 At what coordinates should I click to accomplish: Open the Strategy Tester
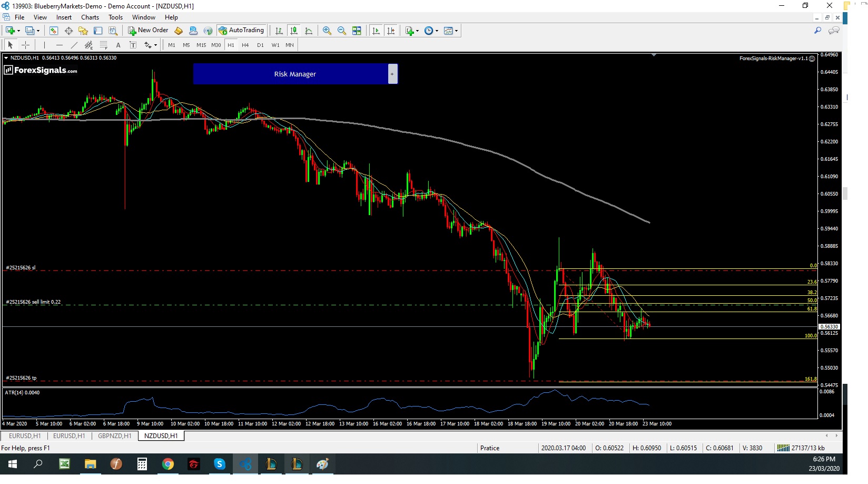click(x=113, y=31)
